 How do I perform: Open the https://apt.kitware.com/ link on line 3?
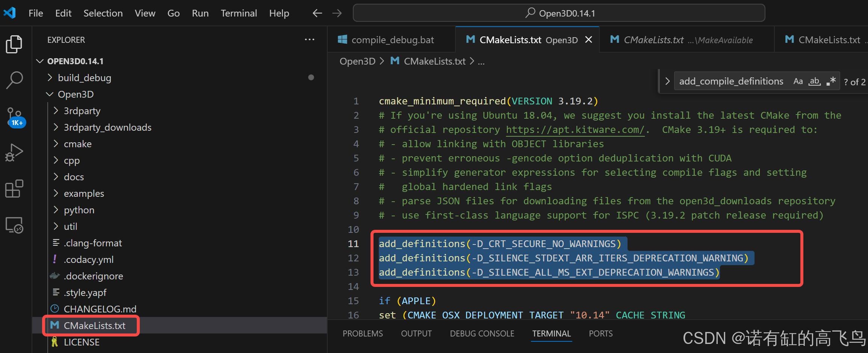tap(575, 130)
